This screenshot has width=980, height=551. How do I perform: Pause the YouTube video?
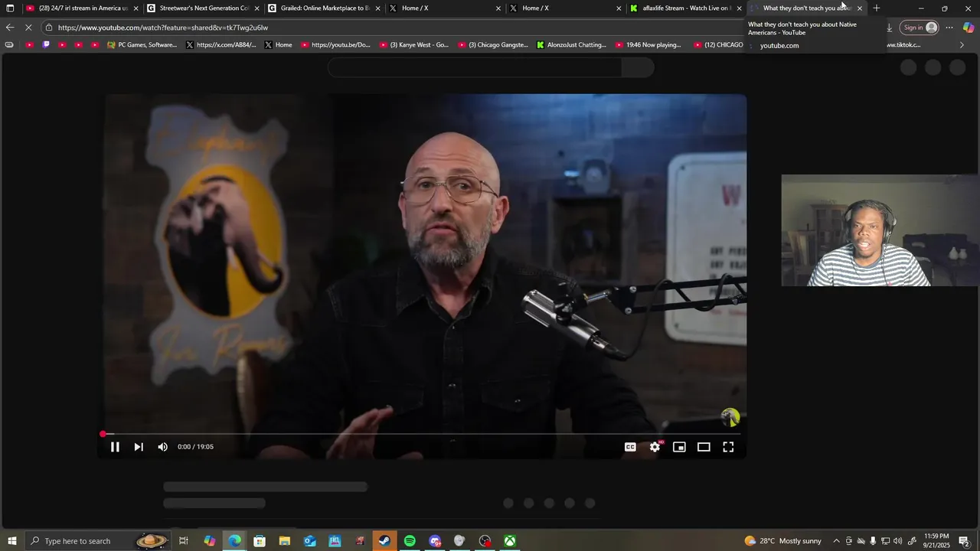(115, 447)
